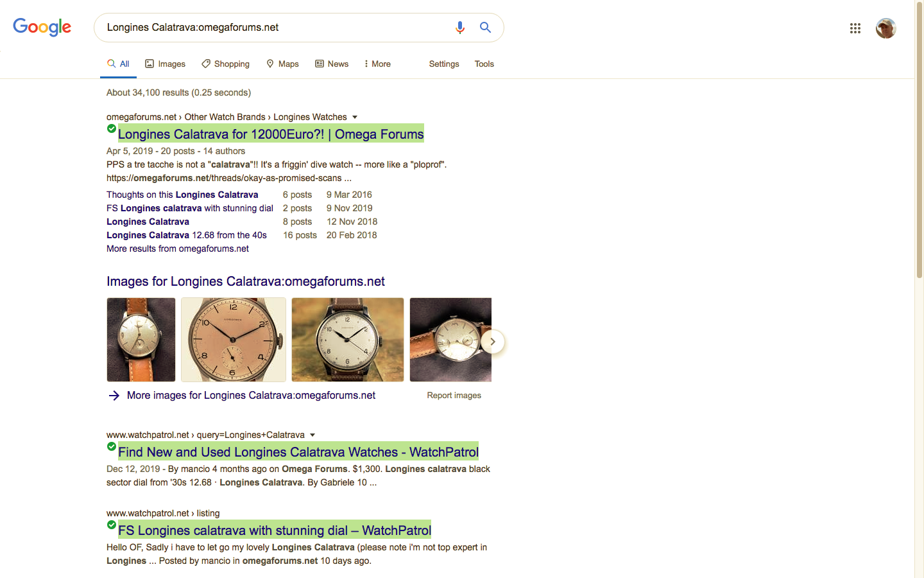Click the green check beside Longines Calatrava for 12000Euro
The width and height of the screenshot is (924, 578).
112,129
